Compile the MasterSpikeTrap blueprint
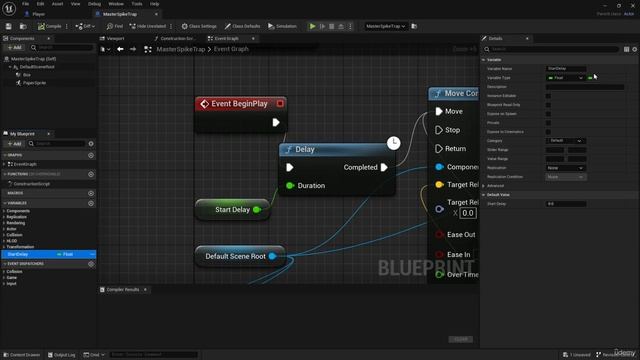This screenshot has width=640, height=360. click(49, 27)
